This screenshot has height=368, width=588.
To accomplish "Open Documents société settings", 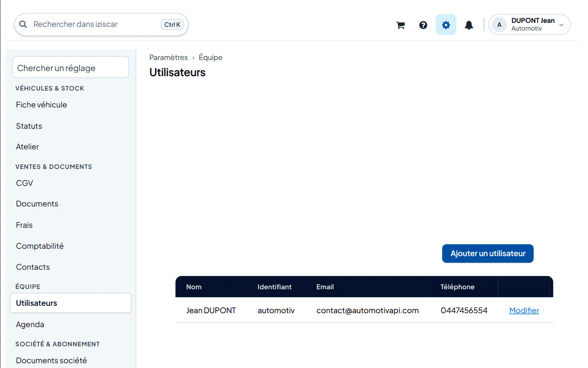I will (x=51, y=361).
